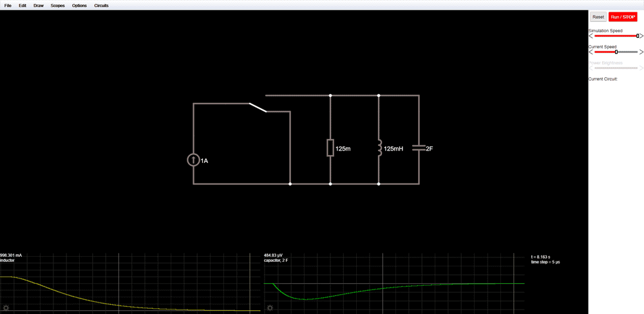The image size is (644, 314).
Task: Toggle the circuit switch
Action: coord(258,107)
